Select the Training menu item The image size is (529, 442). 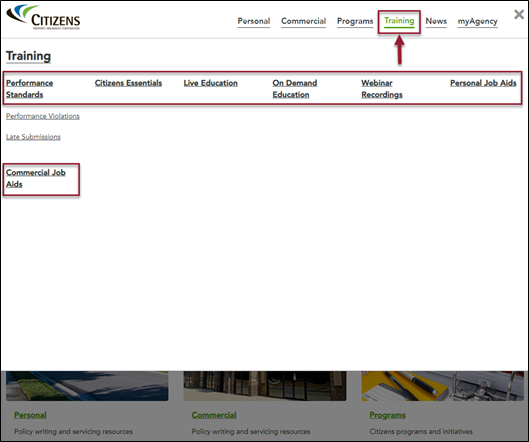point(399,21)
